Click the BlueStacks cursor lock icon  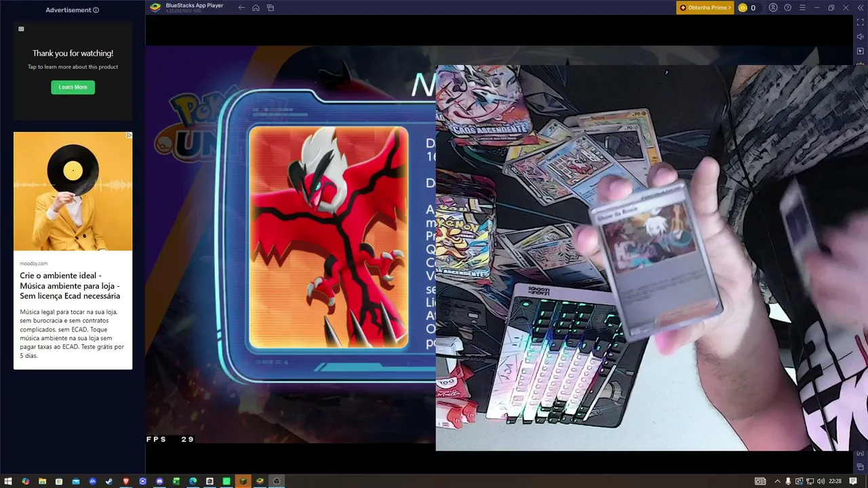click(x=861, y=51)
